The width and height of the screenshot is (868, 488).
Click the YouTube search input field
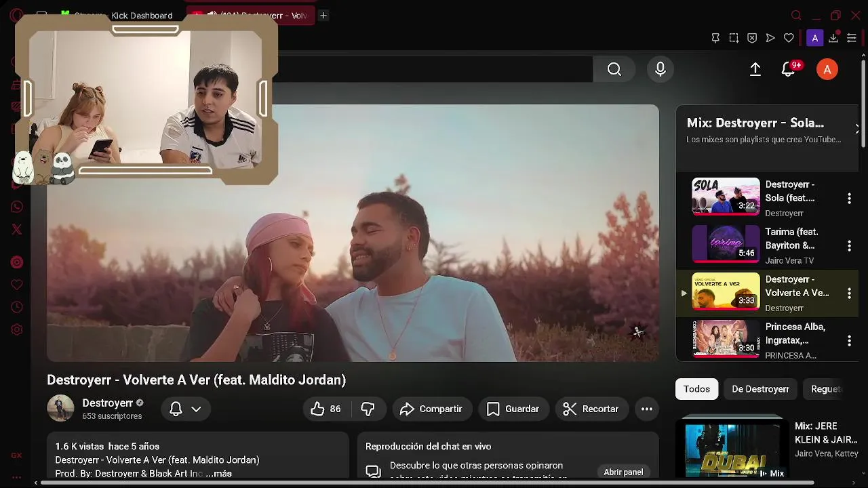tap(434, 69)
